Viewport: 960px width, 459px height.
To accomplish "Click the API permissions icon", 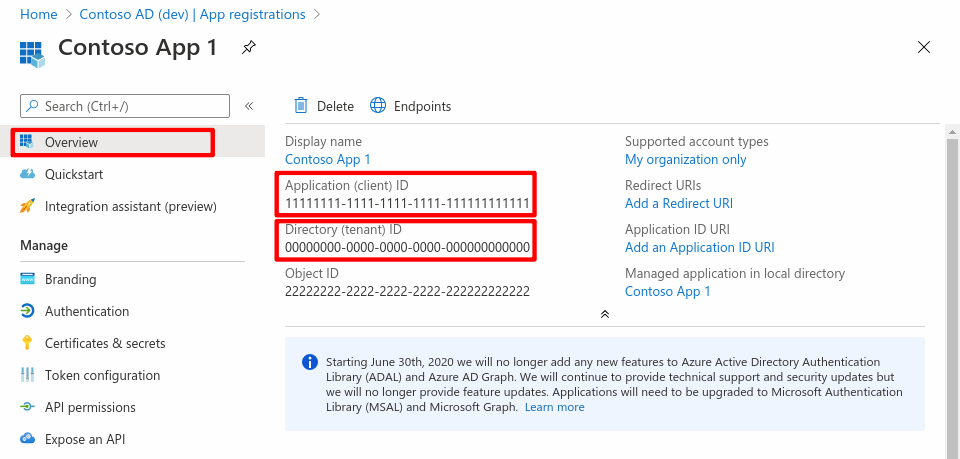I will (28, 406).
